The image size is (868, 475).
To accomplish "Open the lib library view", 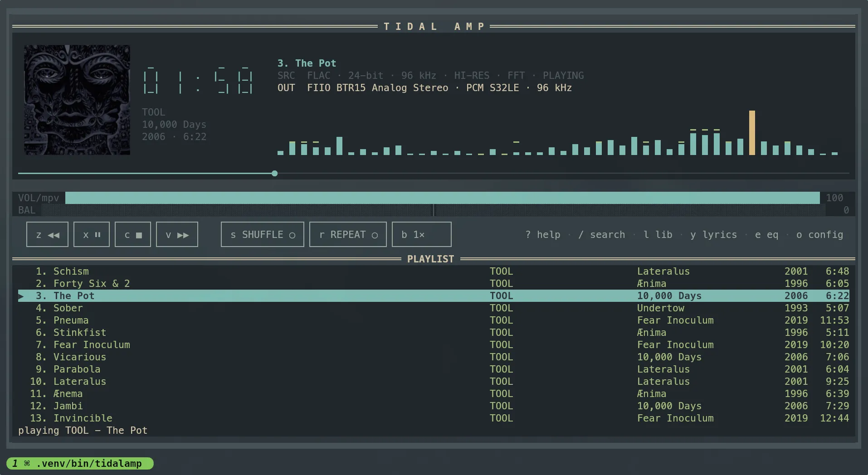I will click(658, 235).
